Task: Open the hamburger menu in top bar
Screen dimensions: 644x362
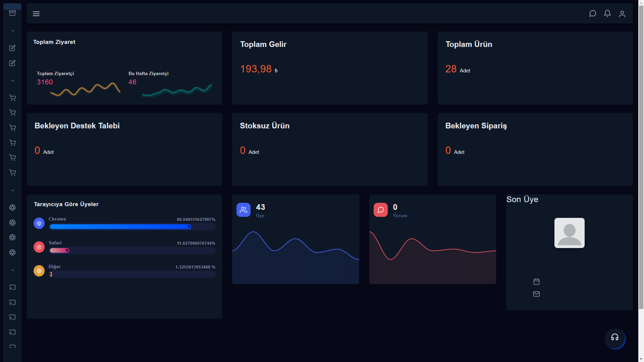Action: pyautogui.click(x=36, y=14)
